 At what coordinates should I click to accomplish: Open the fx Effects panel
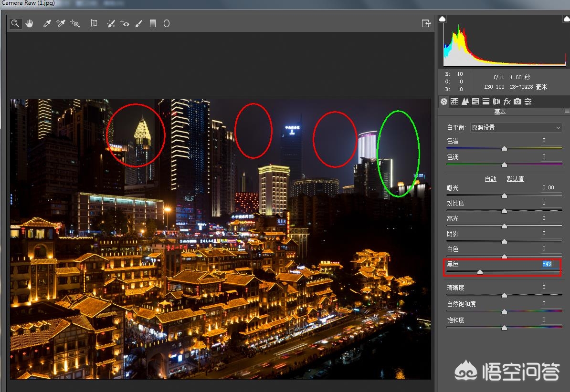[507, 101]
